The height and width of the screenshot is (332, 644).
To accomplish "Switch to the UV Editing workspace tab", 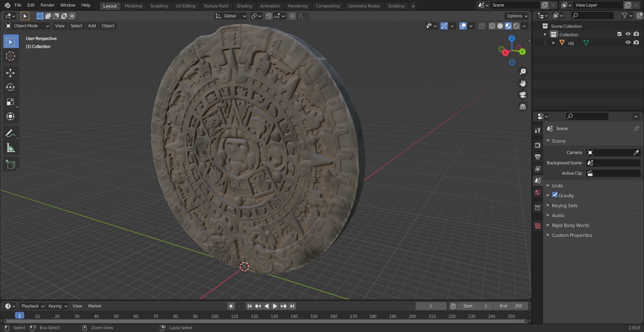I will (185, 6).
